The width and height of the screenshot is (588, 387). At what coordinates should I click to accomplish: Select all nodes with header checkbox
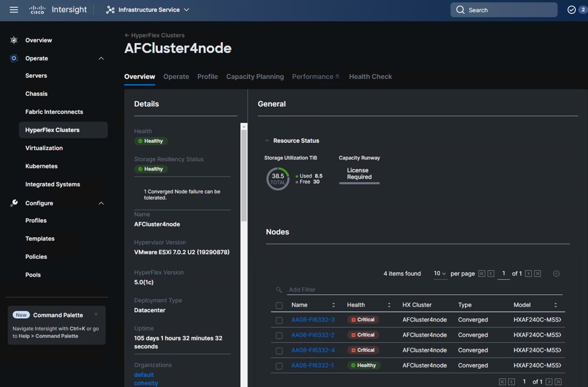[279, 305]
